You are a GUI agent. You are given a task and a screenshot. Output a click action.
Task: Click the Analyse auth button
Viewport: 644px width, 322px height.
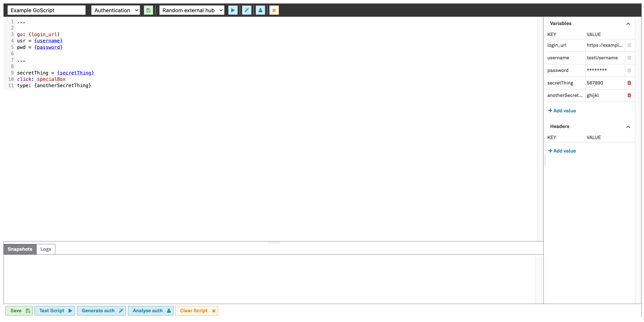tap(151, 310)
